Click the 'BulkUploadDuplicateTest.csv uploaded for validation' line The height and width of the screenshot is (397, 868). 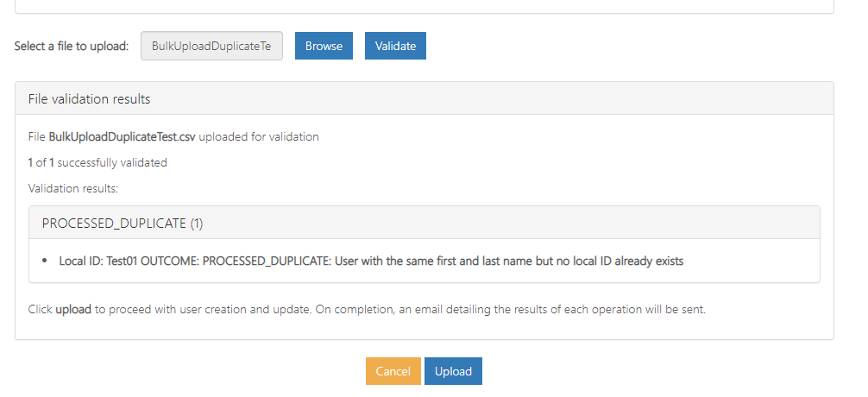173,136
